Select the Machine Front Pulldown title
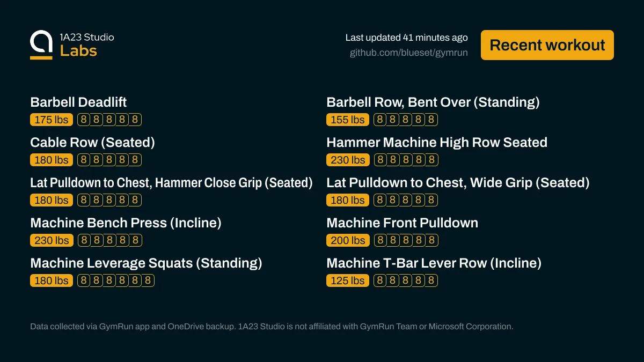This screenshot has height=362, width=644. pos(402,223)
